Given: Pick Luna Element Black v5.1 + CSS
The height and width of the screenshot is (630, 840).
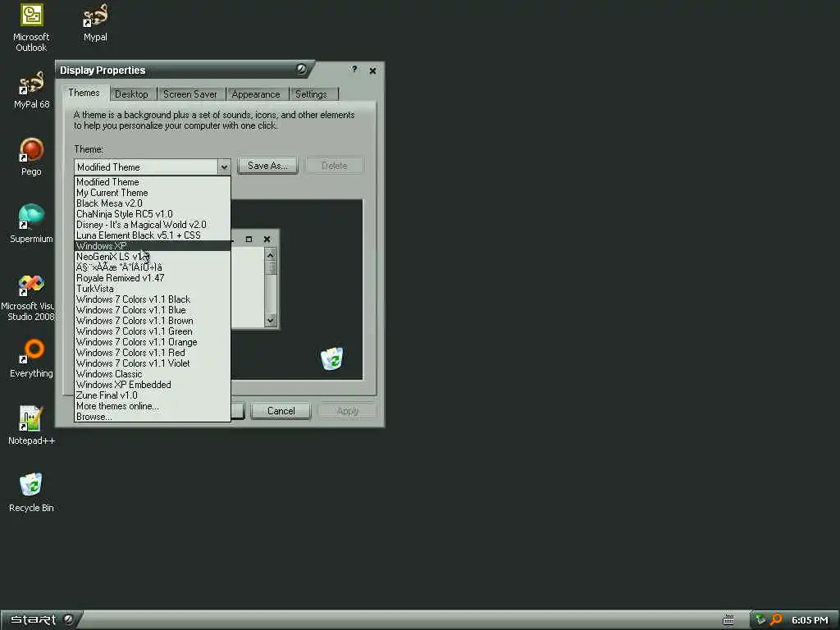Looking at the screenshot, I should pyautogui.click(x=152, y=235).
